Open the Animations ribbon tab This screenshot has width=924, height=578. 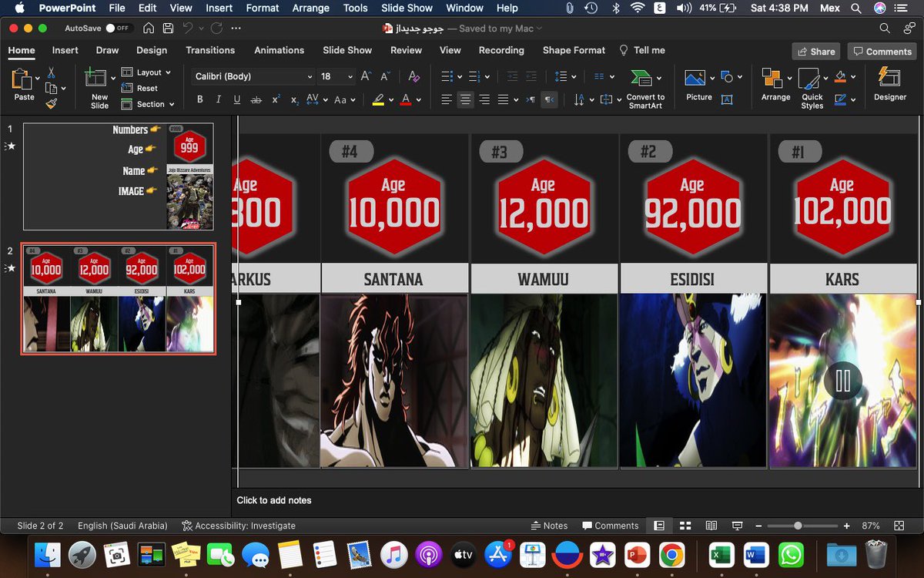(279, 50)
